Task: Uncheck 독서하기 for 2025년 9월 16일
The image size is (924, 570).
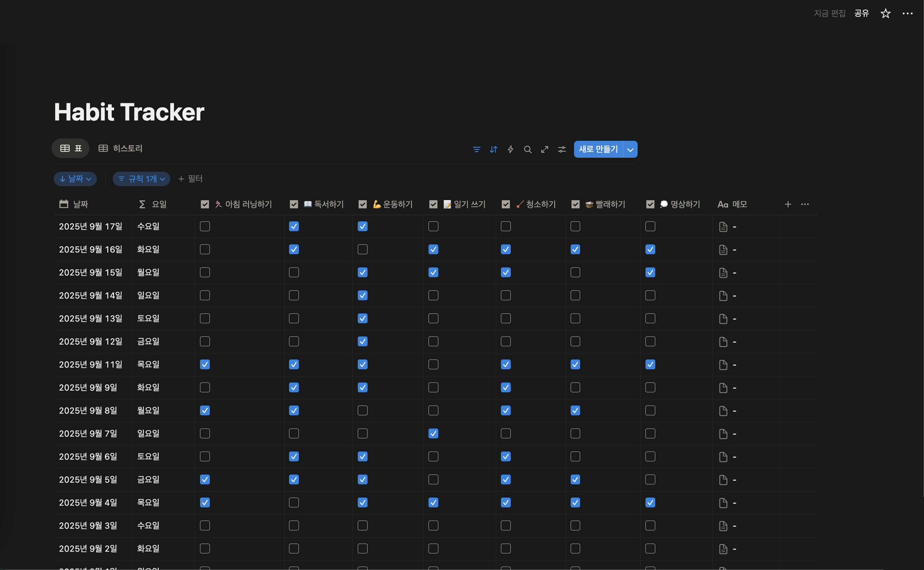Action: pyautogui.click(x=294, y=249)
